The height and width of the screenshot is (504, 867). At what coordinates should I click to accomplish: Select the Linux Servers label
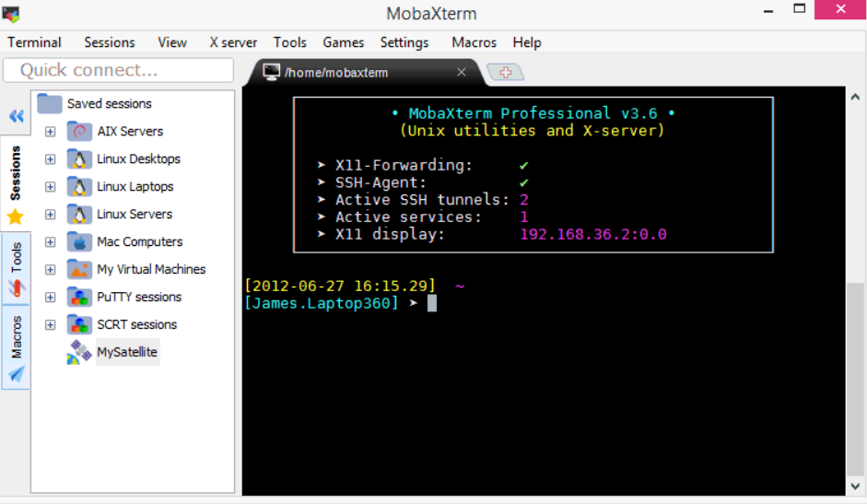135,214
